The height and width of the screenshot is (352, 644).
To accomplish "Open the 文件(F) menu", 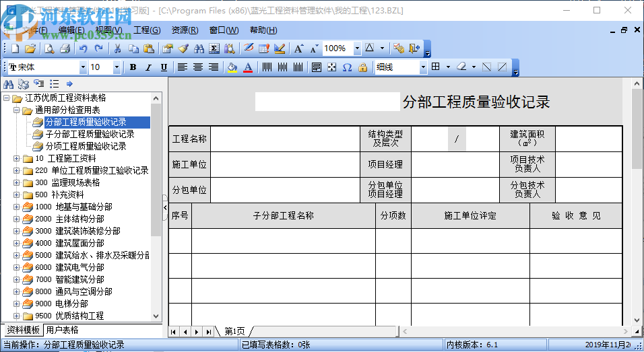I will tap(34, 30).
